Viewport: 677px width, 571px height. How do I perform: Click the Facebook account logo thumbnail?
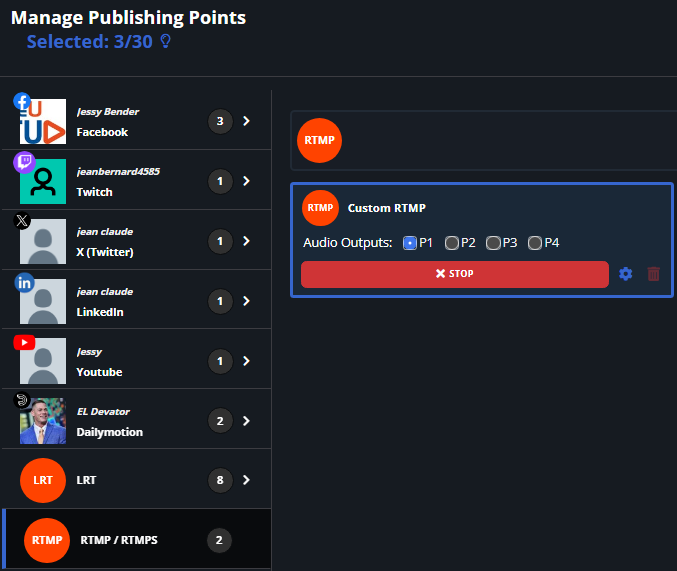click(x=43, y=121)
